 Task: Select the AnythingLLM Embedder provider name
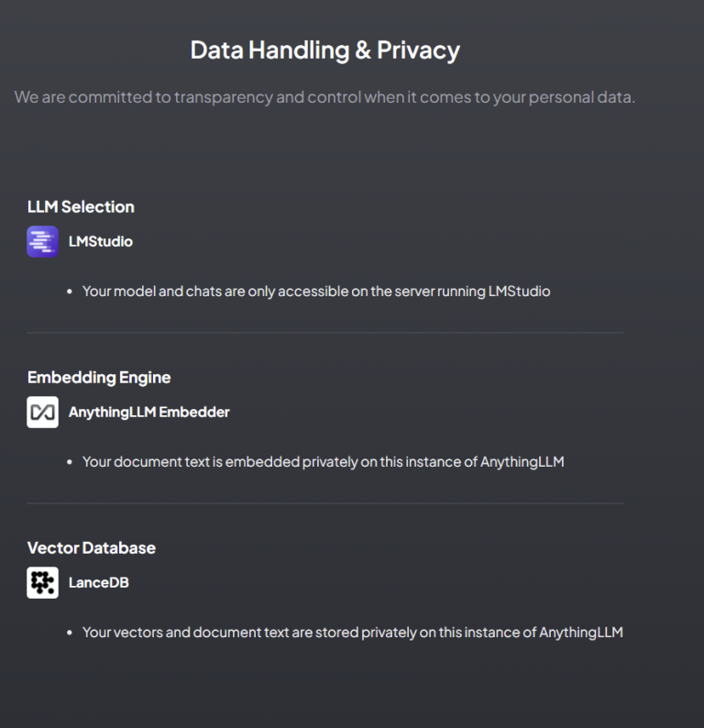point(149,413)
